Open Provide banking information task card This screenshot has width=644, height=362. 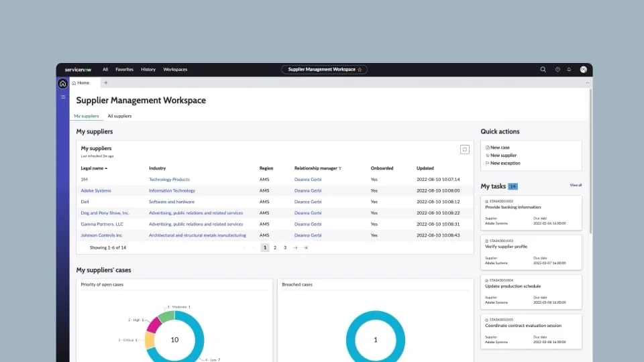click(x=531, y=213)
